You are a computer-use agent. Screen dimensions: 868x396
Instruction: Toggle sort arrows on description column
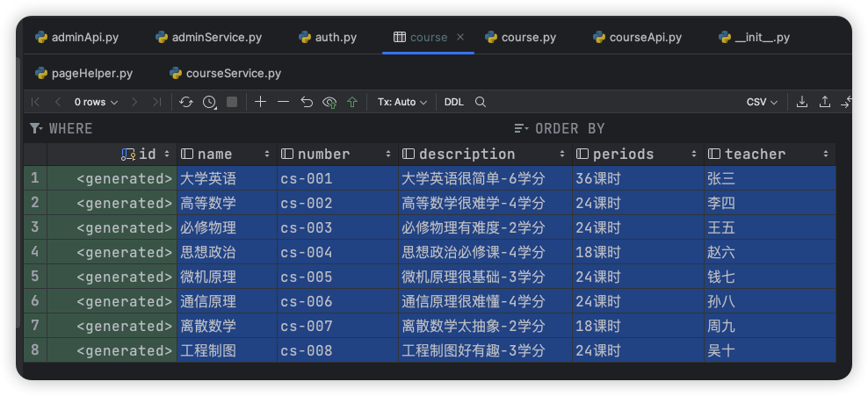click(562, 155)
